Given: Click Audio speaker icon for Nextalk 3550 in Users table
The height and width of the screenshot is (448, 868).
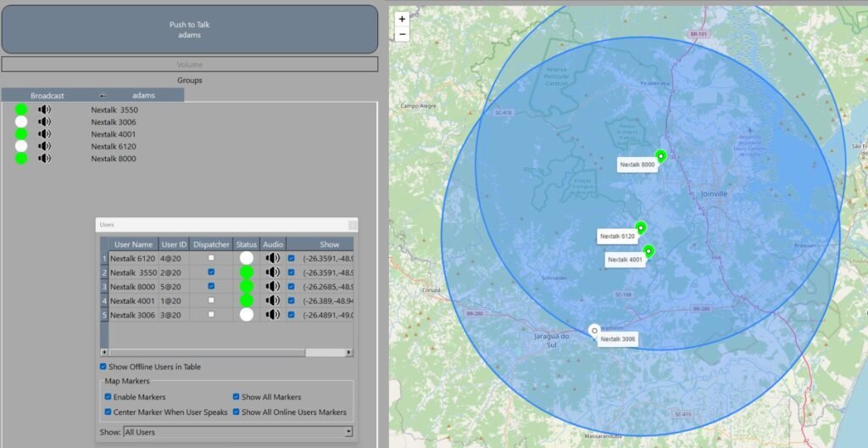Looking at the screenshot, I should click(x=272, y=272).
